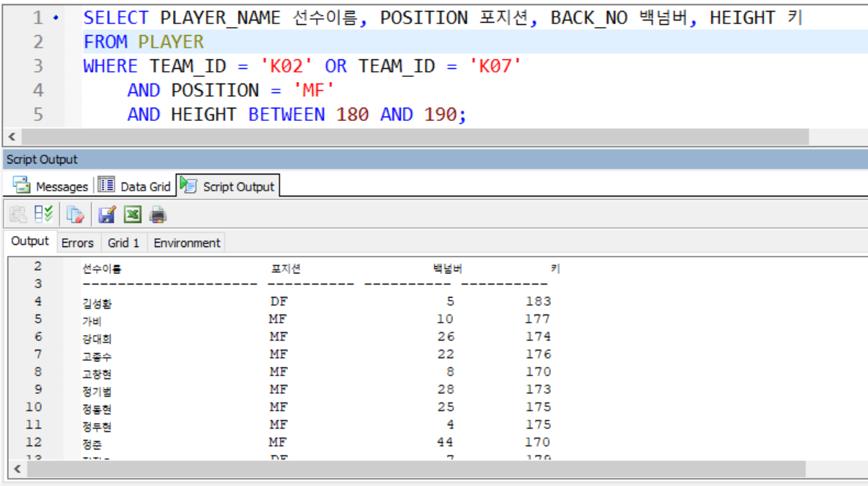Screen dimensions: 868x486
Task: Click the player name 가비 in the output
Action: pyautogui.click(x=92, y=321)
